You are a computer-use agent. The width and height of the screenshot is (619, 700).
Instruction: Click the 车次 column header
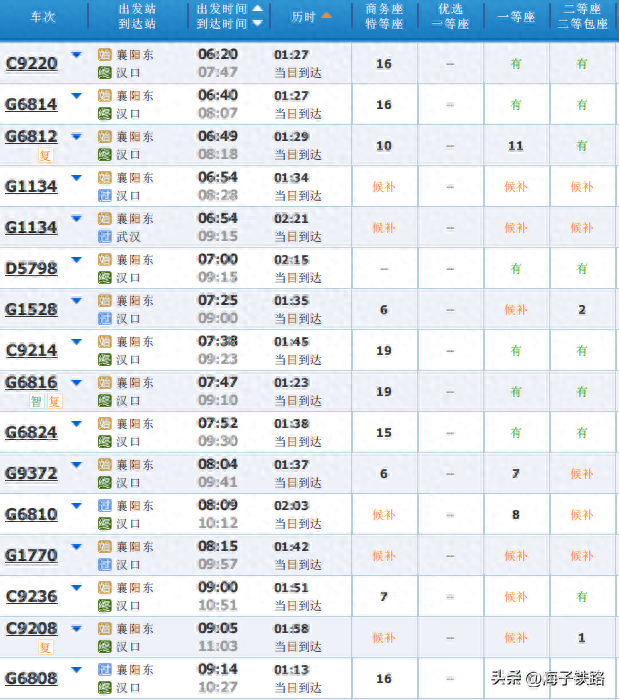click(43, 17)
